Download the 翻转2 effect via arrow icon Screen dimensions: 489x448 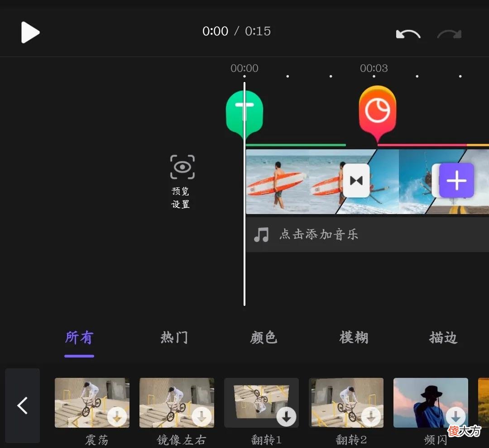point(371,417)
